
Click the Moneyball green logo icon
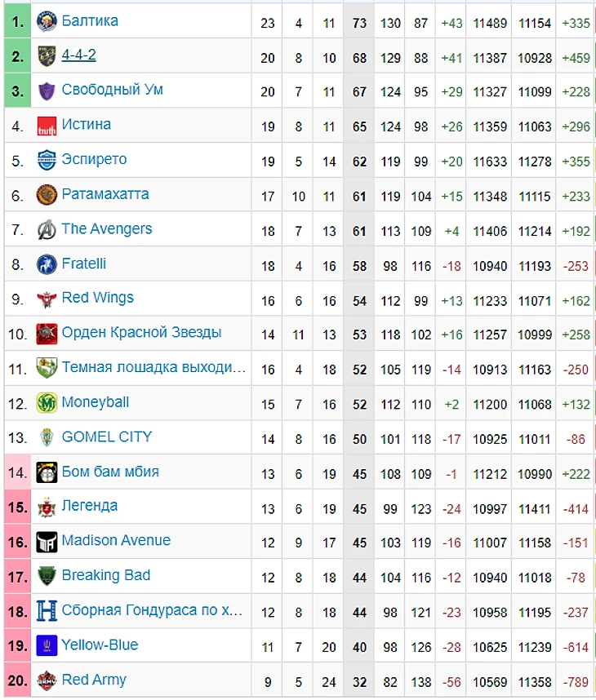tap(47, 403)
